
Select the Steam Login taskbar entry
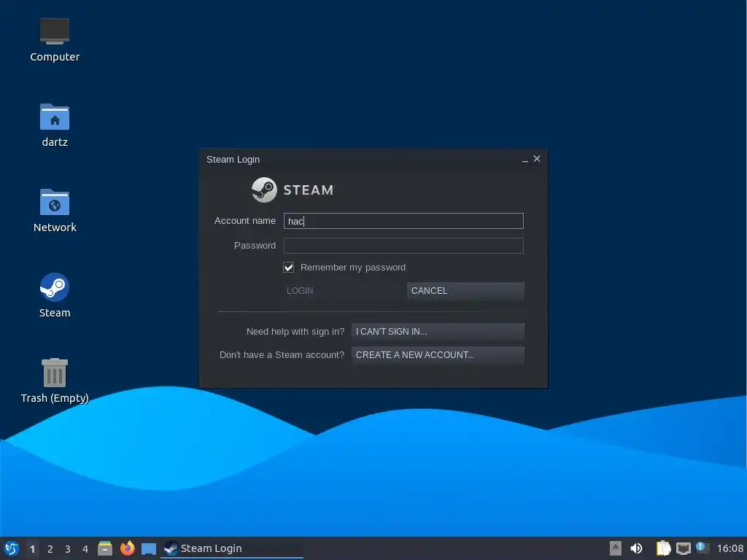point(232,548)
